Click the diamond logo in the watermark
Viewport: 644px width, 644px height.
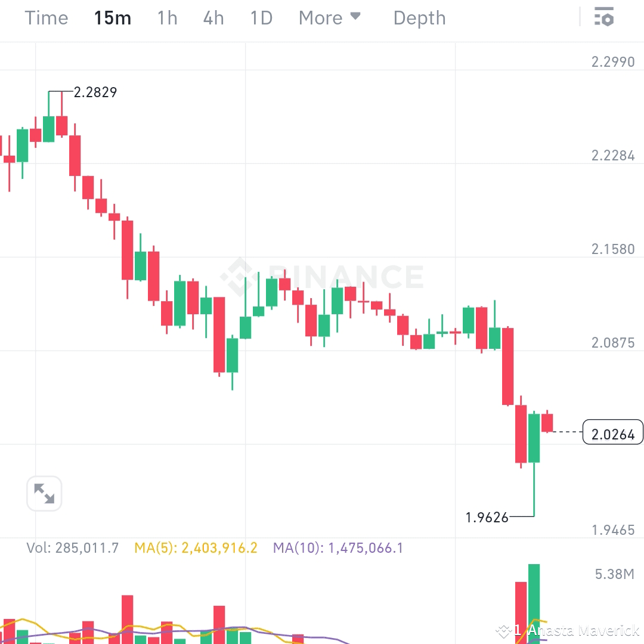240,275
